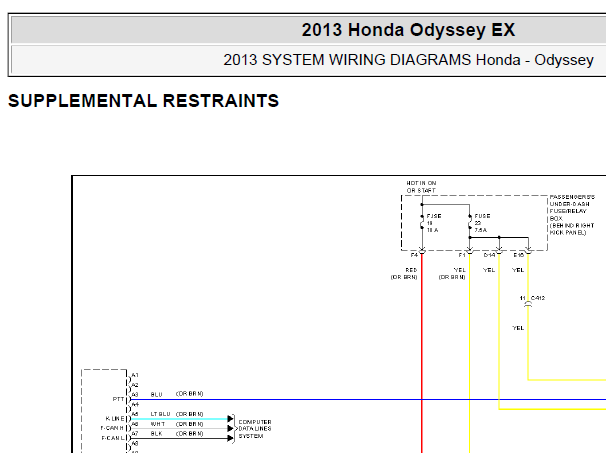606x453 pixels.
Task: Click the 'YEL' label below C412
Action: (x=518, y=328)
